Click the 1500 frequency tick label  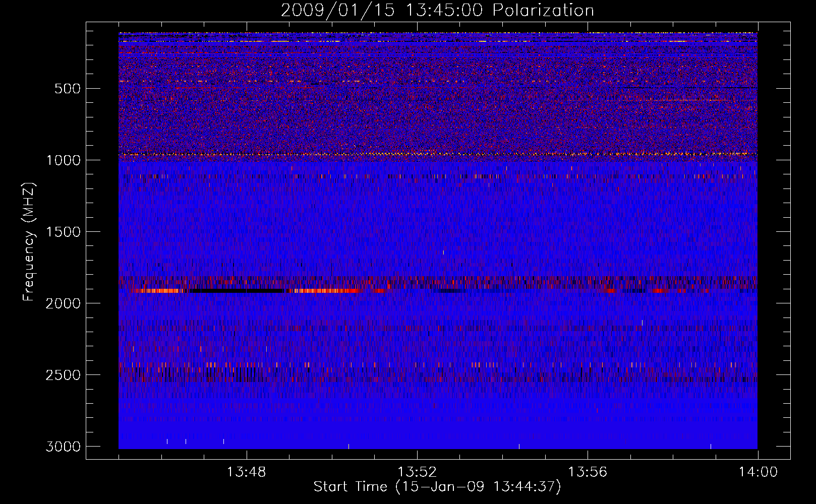[x=64, y=232]
